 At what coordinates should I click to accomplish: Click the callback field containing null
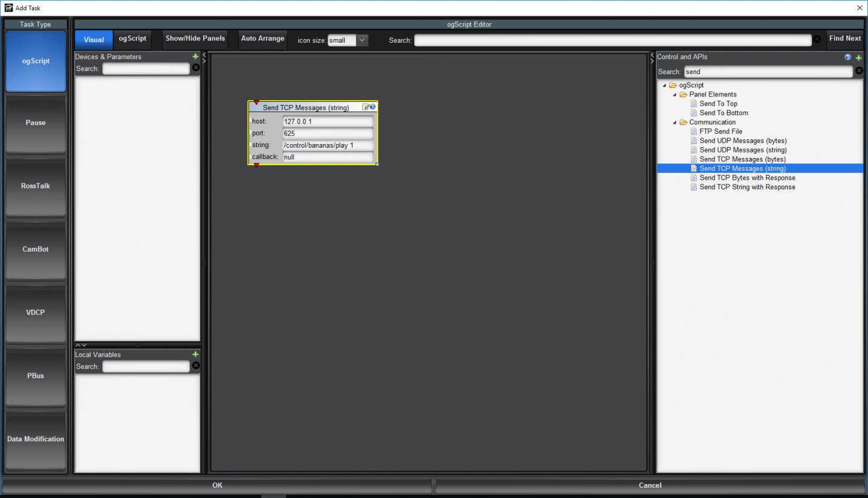(x=328, y=157)
